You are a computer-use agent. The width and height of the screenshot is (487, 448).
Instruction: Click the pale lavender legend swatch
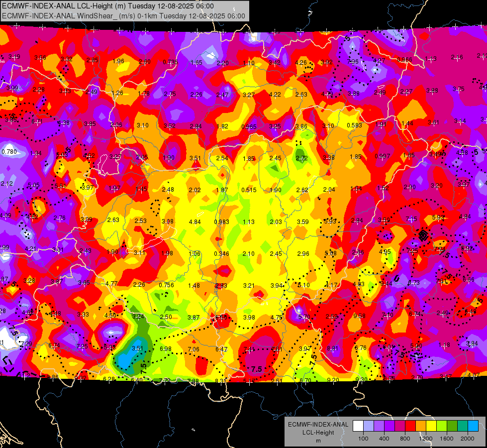pos(369,426)
